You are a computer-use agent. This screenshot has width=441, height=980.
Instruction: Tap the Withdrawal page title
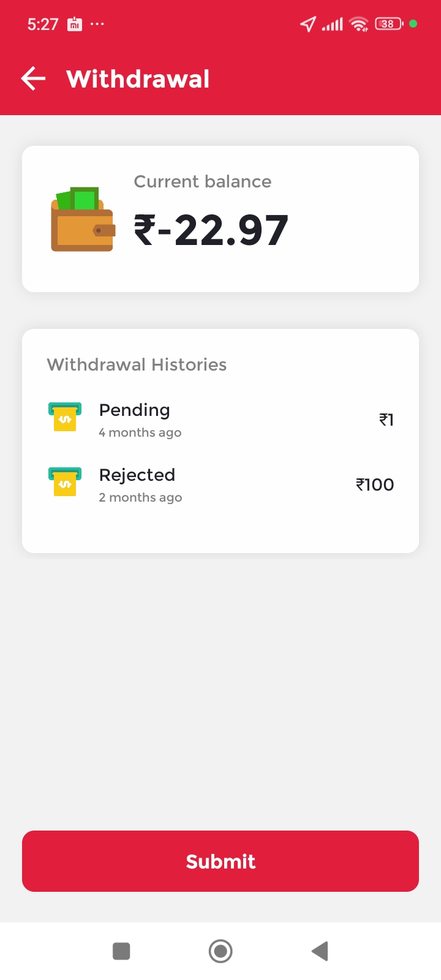pos(138,78)
